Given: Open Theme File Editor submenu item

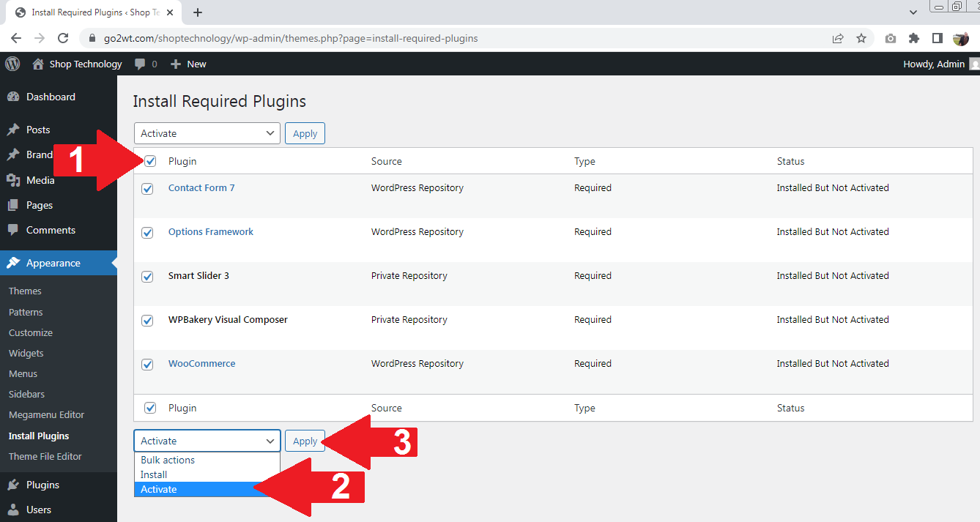Looking at the screenshot, I should tap(45, 456).
